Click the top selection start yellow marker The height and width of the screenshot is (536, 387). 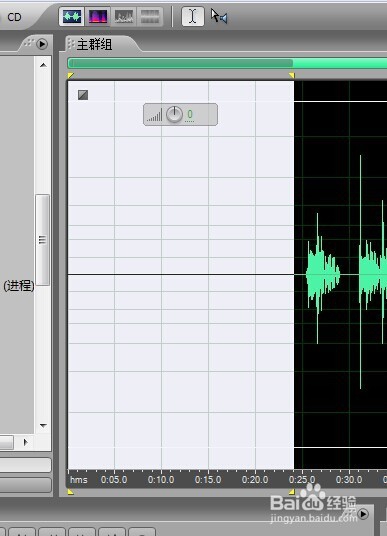[x=70, y=75]
